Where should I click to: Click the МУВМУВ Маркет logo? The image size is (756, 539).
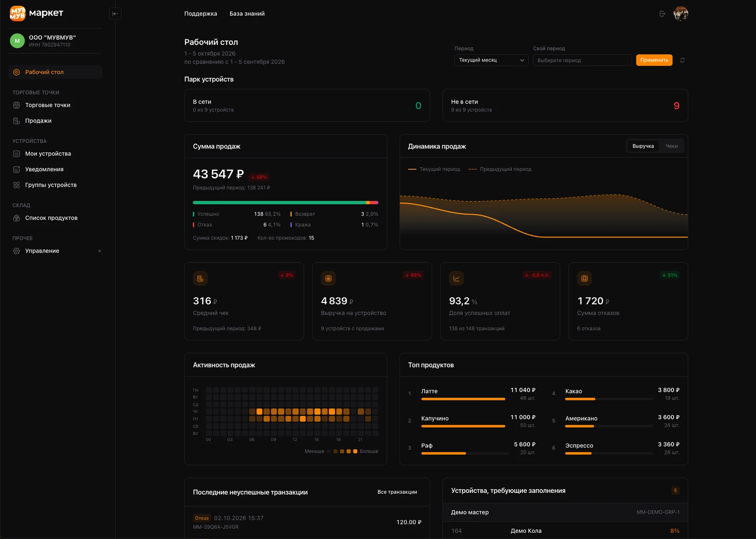pyautogui.click(x=36, y=13)
